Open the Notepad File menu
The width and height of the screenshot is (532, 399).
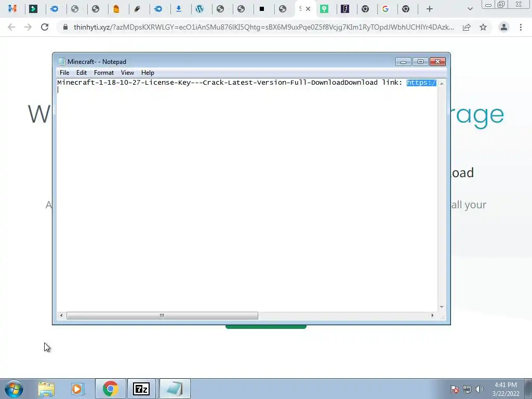pyautogui.click(x=64, y=73)
